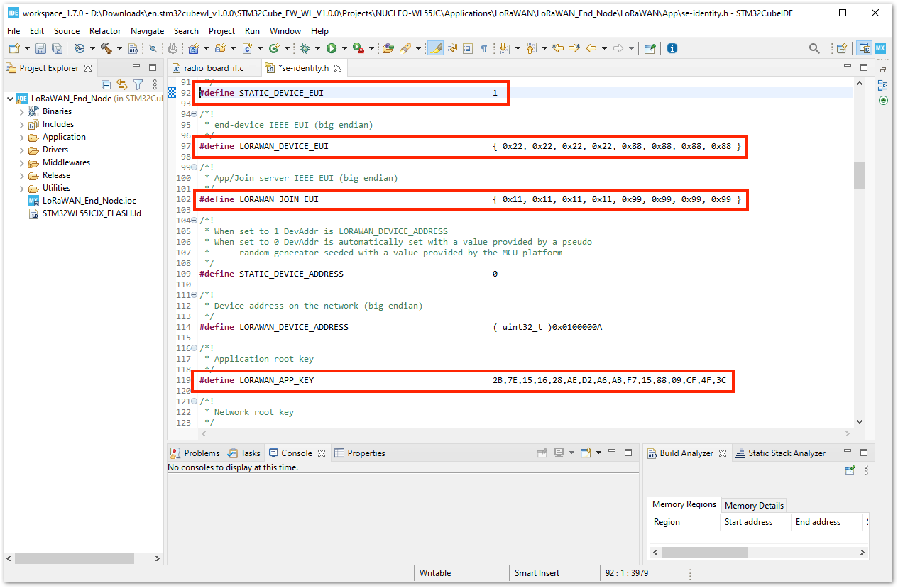
Task: Toggle Mark Occurrences highlighter icon
Action: [436, 48]
